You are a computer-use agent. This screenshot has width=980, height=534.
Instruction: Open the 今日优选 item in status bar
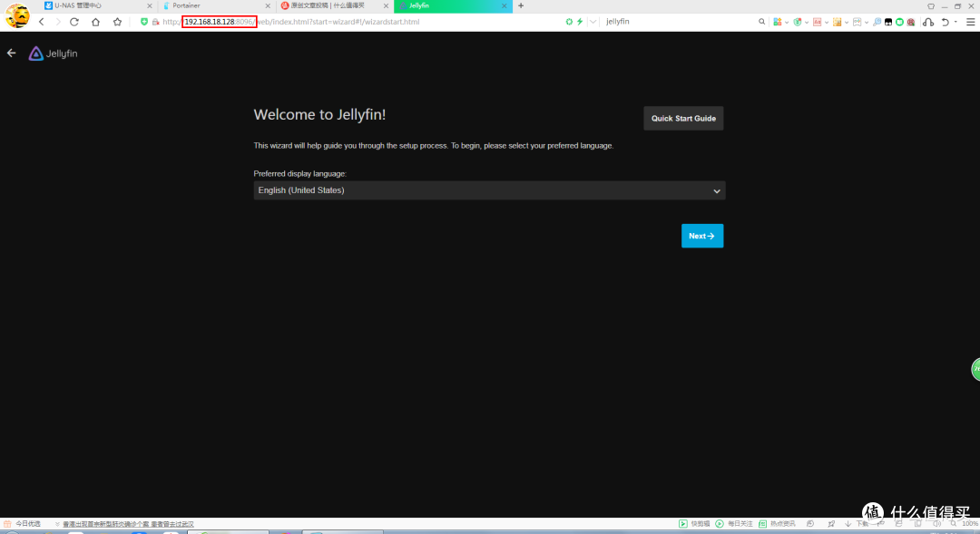click(23, 524)
